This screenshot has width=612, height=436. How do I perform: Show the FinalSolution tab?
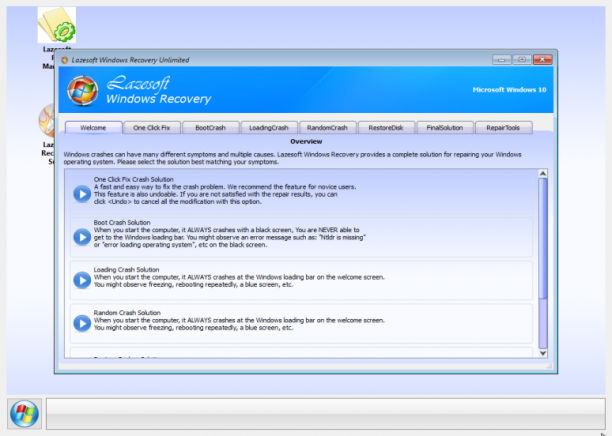(x=445, y=128)
